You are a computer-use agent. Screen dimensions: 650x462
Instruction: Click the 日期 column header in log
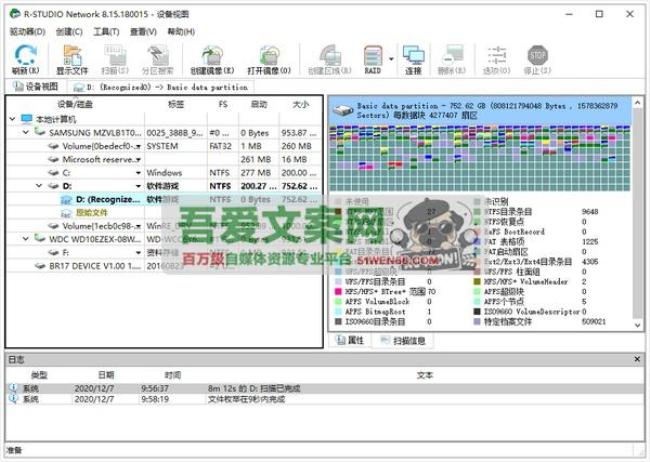click(106, 375)
